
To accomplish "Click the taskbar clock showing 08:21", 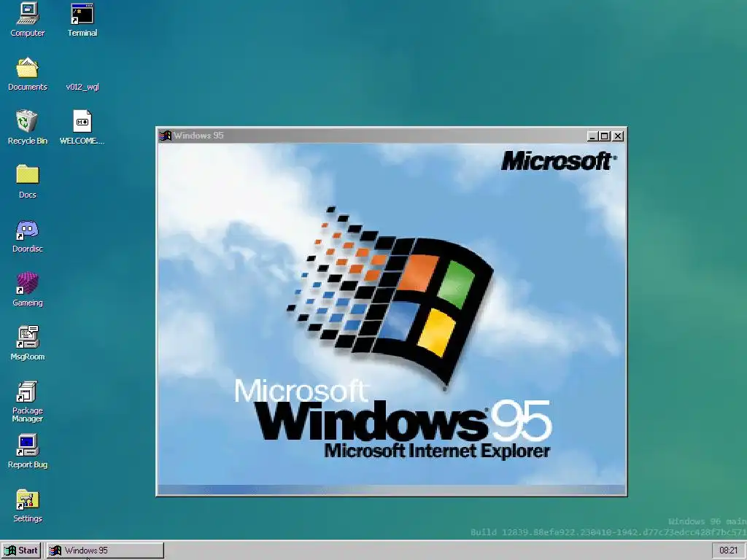I will click(728, 551).
